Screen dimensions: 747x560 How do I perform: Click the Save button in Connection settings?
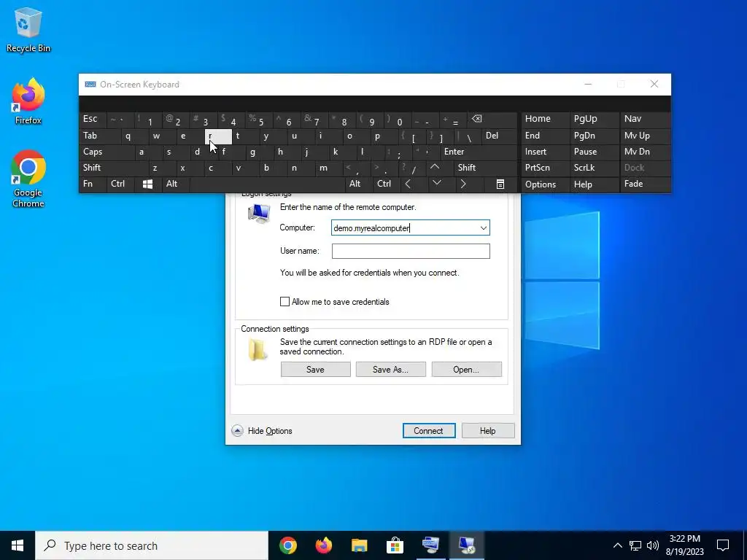tap(315, 370)
